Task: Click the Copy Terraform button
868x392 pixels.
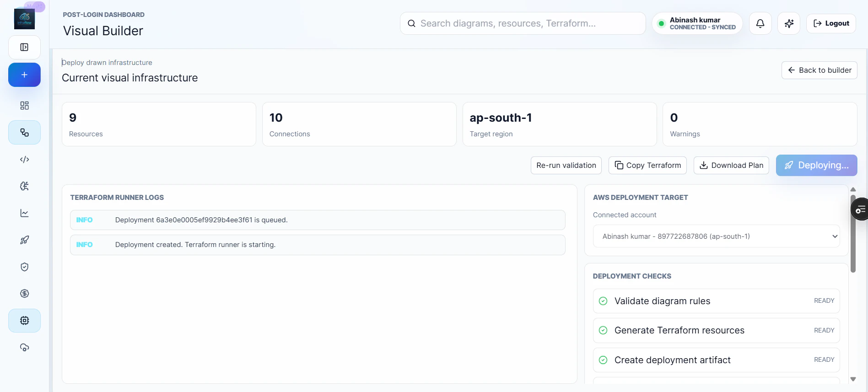Action: [647, 165]
